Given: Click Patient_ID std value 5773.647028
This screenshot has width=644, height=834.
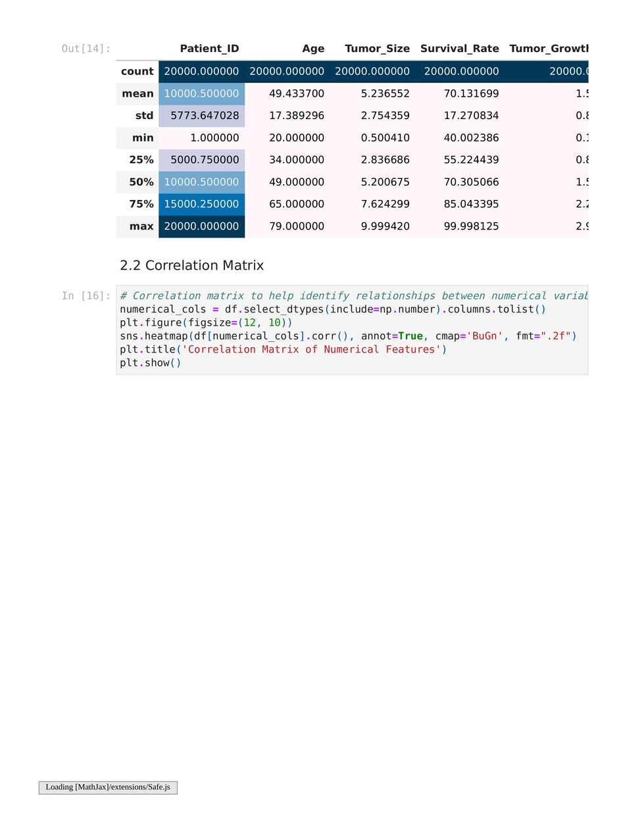Looking at the screenshot, I should point(205,115).
